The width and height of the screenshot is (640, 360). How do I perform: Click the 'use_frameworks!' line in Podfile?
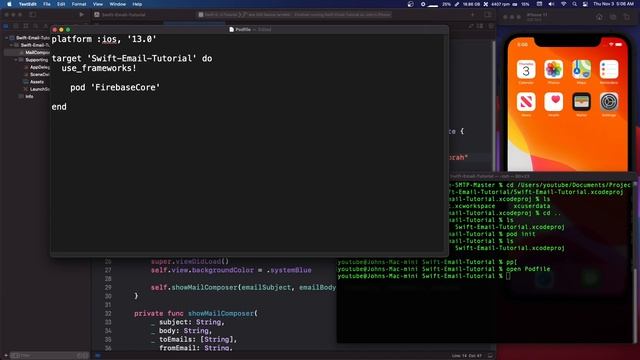point(99,68)
